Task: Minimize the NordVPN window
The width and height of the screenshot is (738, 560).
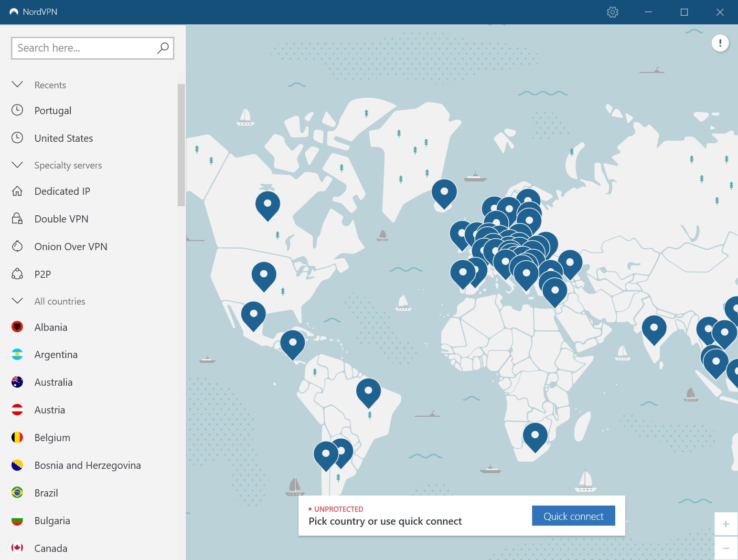Action: click(x=648, y=12)
